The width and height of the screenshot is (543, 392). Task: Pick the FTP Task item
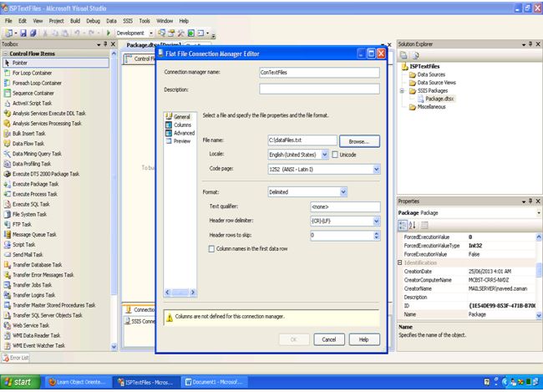[22, 224]
